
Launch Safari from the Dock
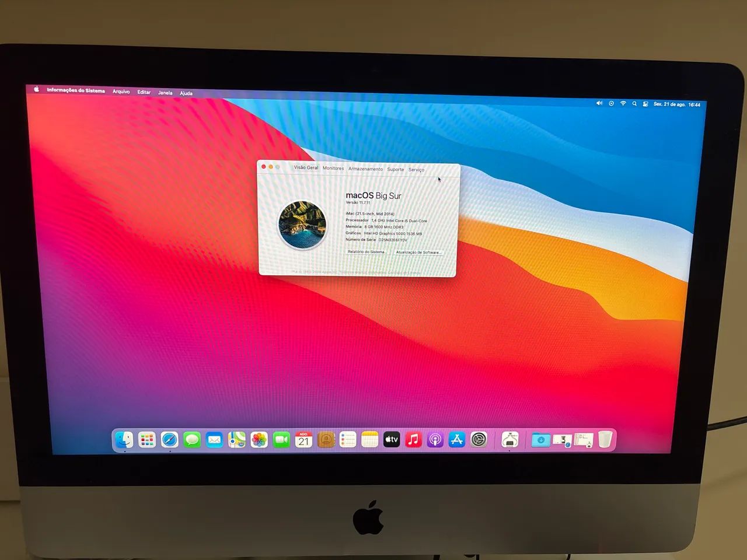[x=170, y=440]
